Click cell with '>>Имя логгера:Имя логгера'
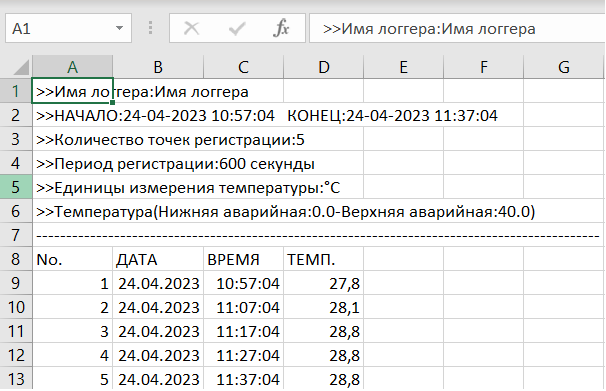 click(72, 91)
